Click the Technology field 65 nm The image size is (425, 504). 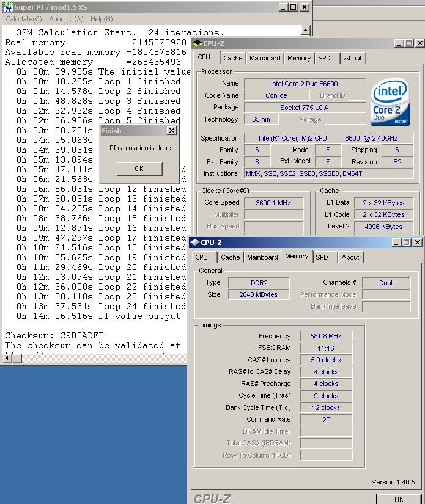(261, 119)
